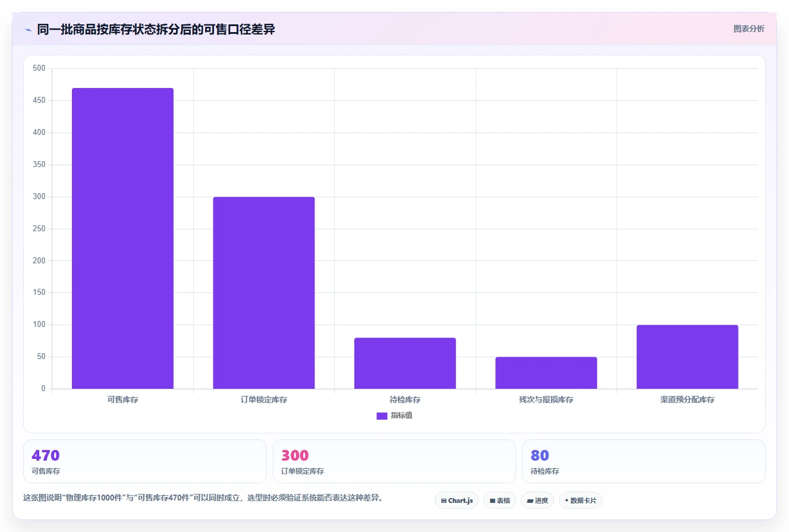789x532 pixels.
Task: Click the 残次与报损库存 x-axis label
Action: [x=546, y=400]
